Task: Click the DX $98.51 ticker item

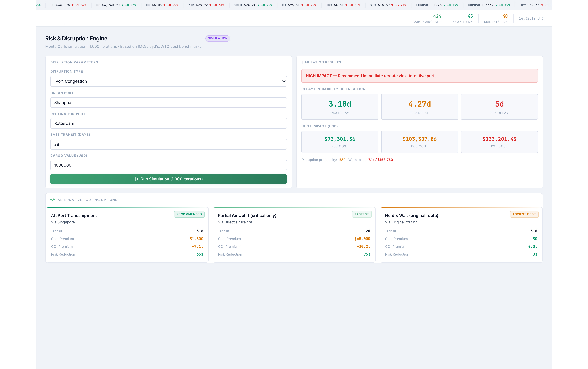Action: [299, 5]
